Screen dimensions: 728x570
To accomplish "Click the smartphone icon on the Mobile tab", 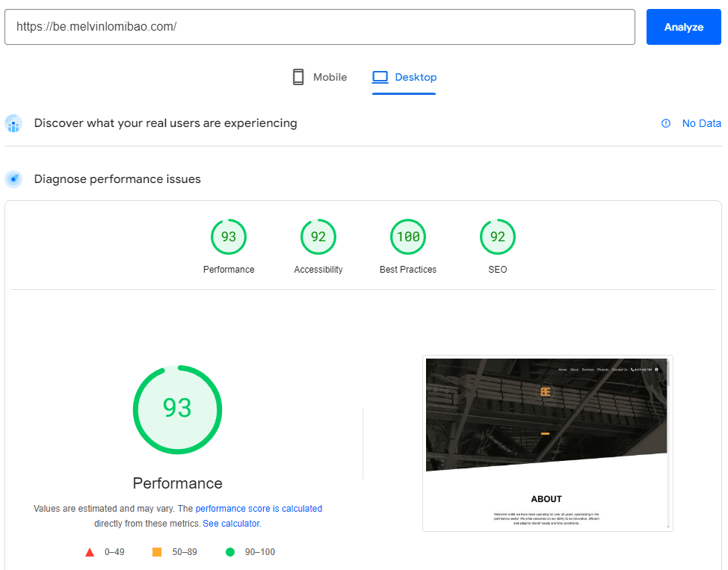I will coord(298,76).
